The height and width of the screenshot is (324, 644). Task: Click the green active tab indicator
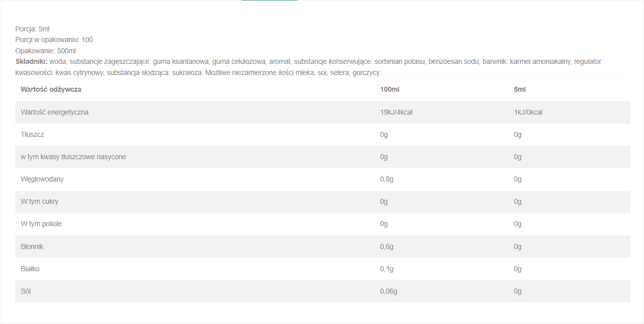click(x=269, y=1)
